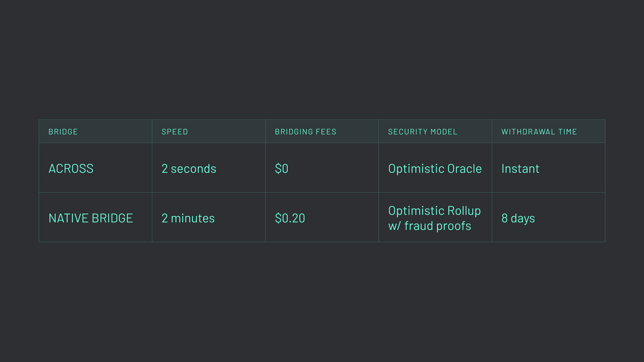Select the word Optimistic before Rollup
Viewport: 644px width, 362px height.
click(x=416, y=211)
